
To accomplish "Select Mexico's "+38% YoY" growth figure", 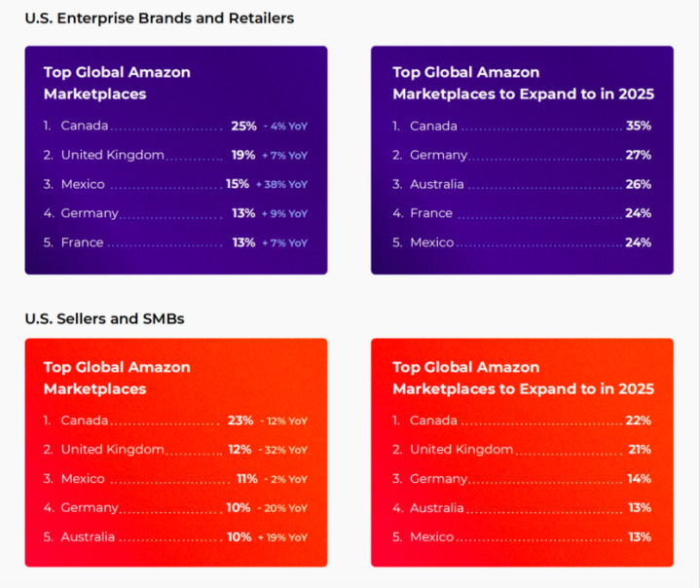I will point(281,184).
